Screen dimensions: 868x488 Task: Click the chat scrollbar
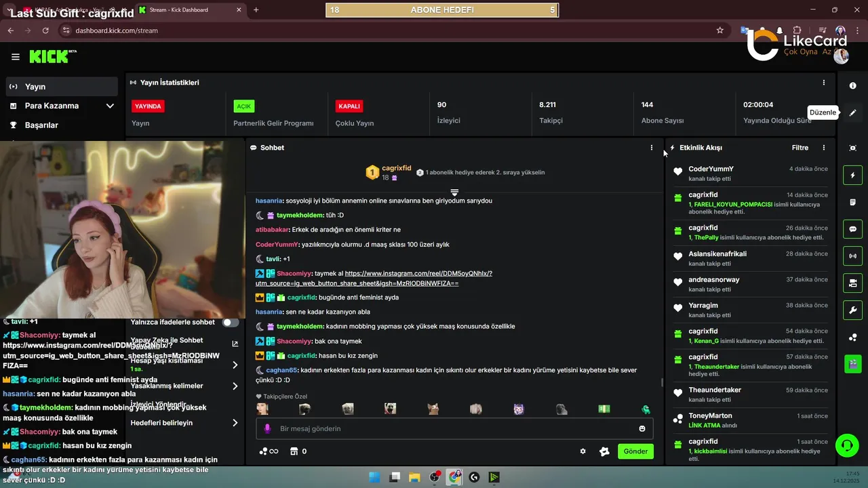662,383
